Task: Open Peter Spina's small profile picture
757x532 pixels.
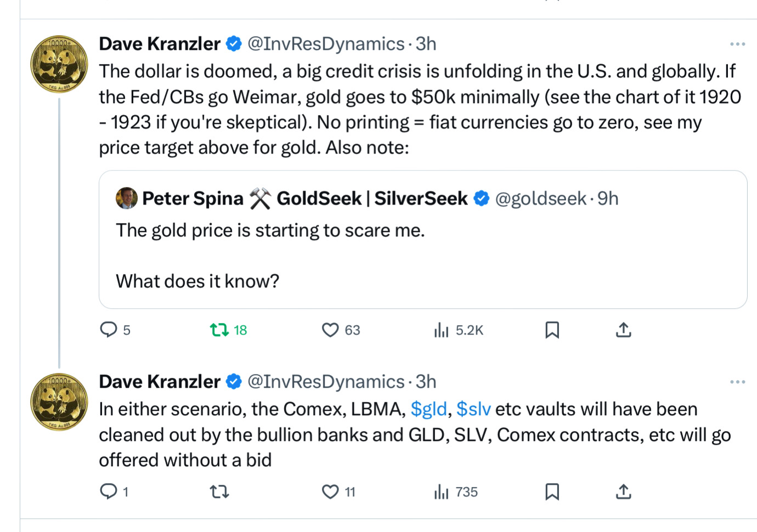Action: (x=127, y=198)
